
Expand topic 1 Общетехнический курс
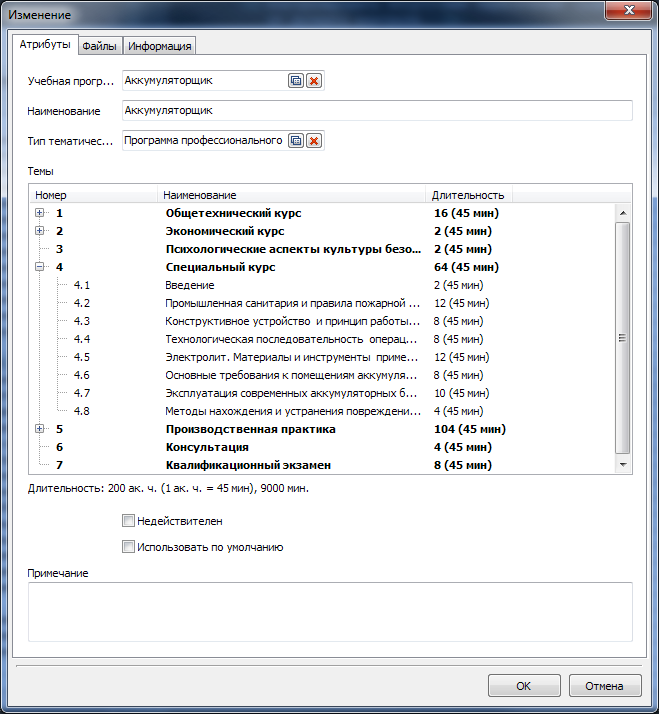point(40,213)
